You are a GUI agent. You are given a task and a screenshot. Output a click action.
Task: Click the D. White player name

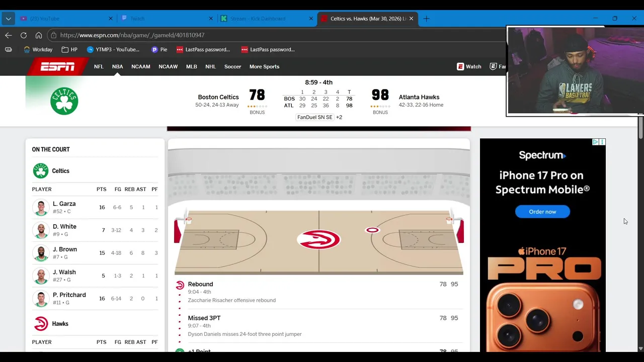pyautogui.click(x=64, y=226)
